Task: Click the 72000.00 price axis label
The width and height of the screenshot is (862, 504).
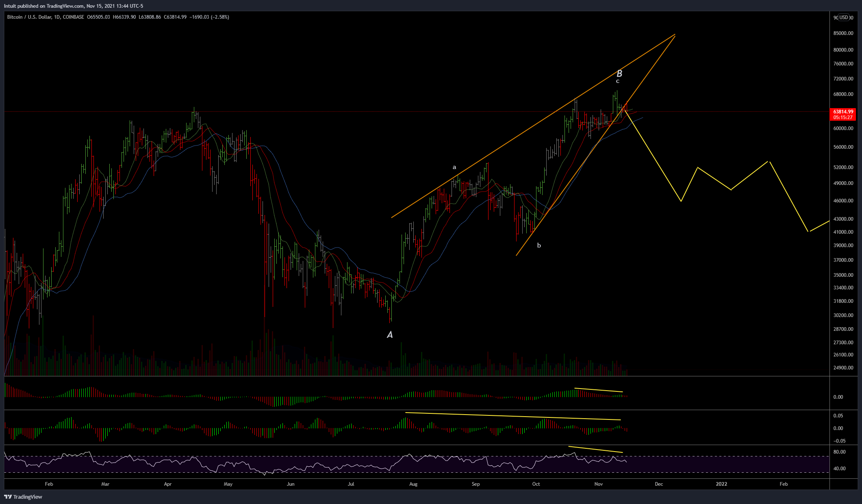Action: coord(843,79)
